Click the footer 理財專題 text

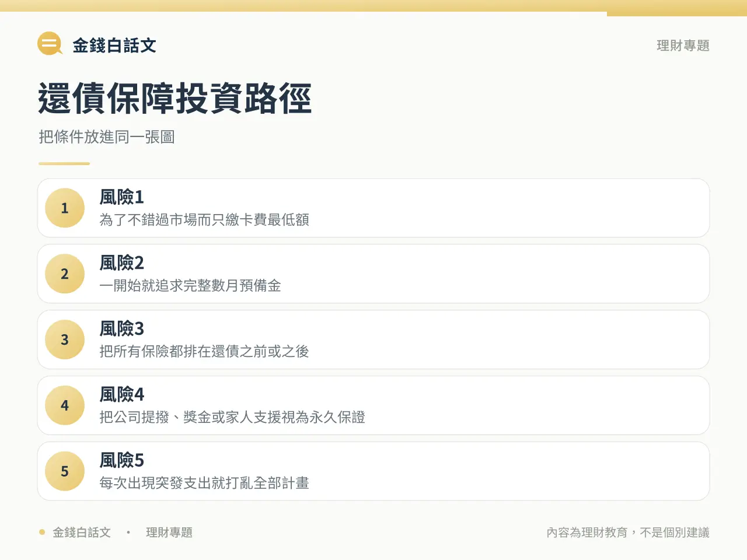pyautogui.click(x=169, y=533)
